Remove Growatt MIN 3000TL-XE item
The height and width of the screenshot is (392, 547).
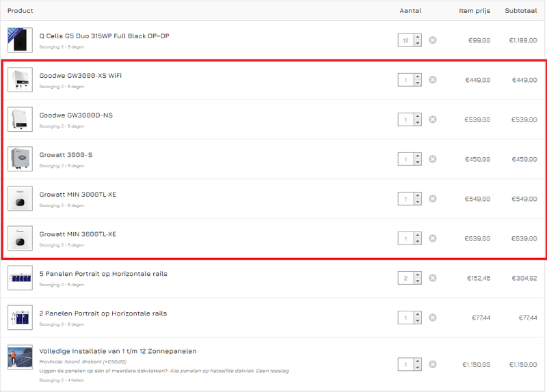(433, 199)
